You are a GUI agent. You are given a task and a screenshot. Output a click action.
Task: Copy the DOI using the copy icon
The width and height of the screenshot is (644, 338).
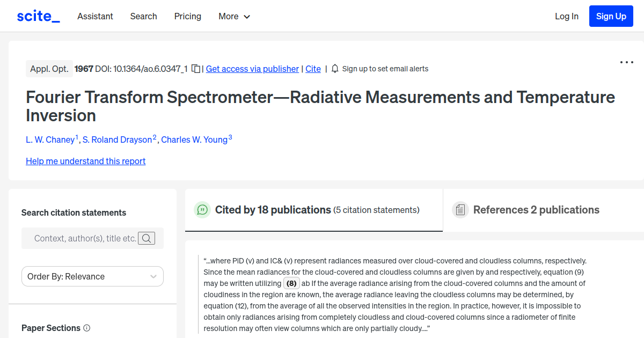point(195,69)
